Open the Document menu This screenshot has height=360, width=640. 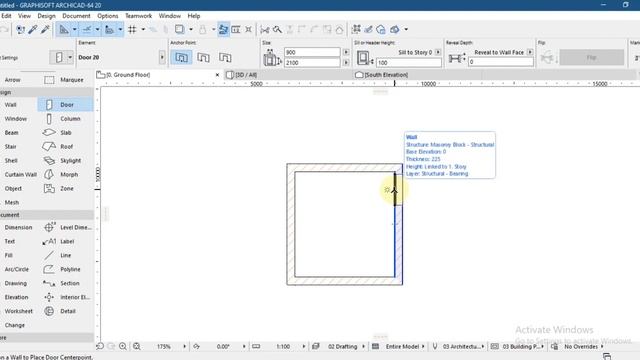76,16
